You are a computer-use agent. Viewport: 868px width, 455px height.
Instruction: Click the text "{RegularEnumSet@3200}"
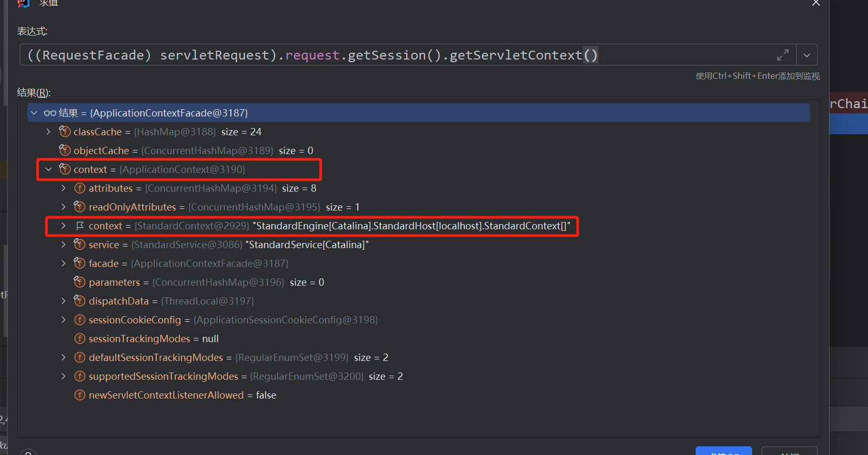[307, 376]
